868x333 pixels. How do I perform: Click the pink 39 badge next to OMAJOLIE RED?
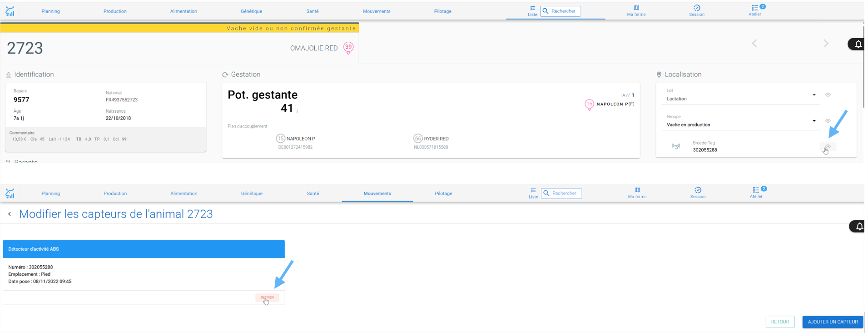point(348,48)
